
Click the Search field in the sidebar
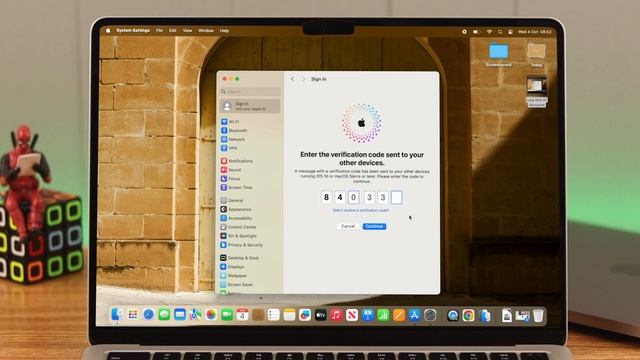250,91
